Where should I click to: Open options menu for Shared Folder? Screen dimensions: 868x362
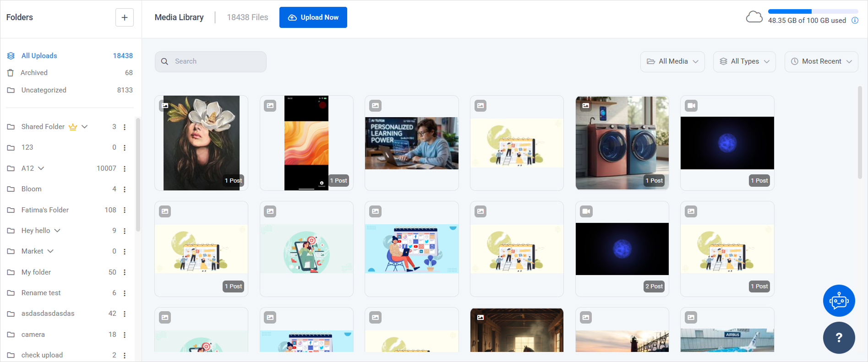tap(125, 127)
